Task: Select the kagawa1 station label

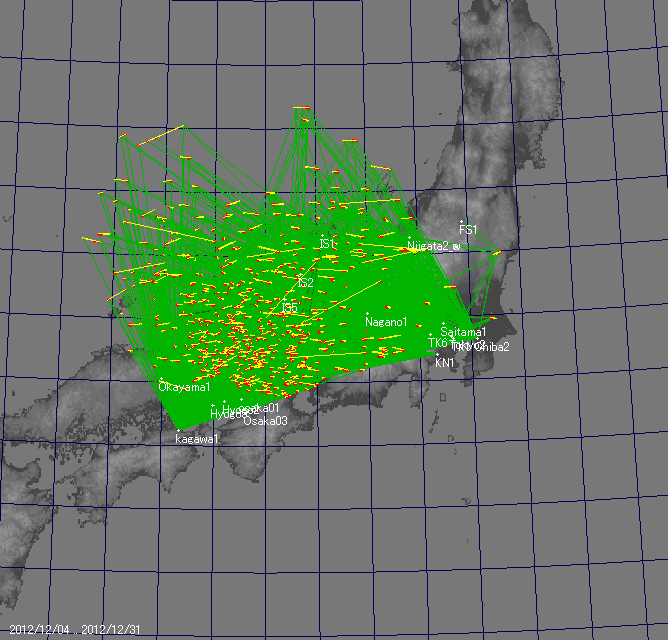Action: 196,439
